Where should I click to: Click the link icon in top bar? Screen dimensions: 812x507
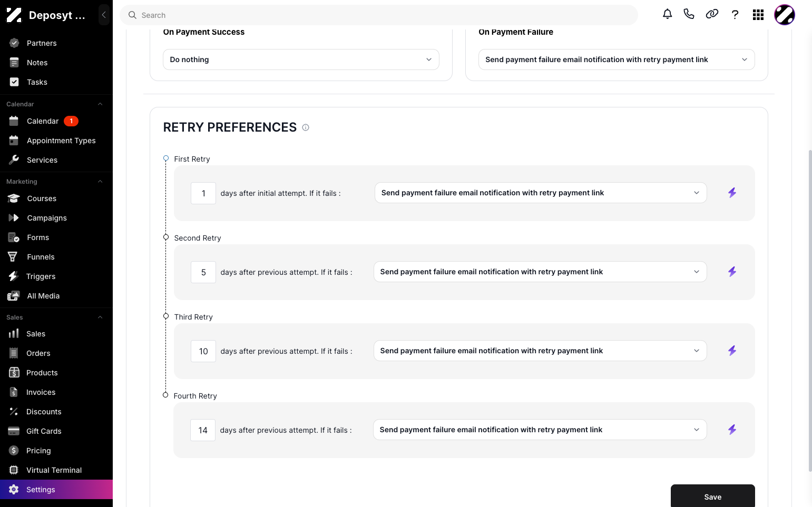click(x=712, y=14)
